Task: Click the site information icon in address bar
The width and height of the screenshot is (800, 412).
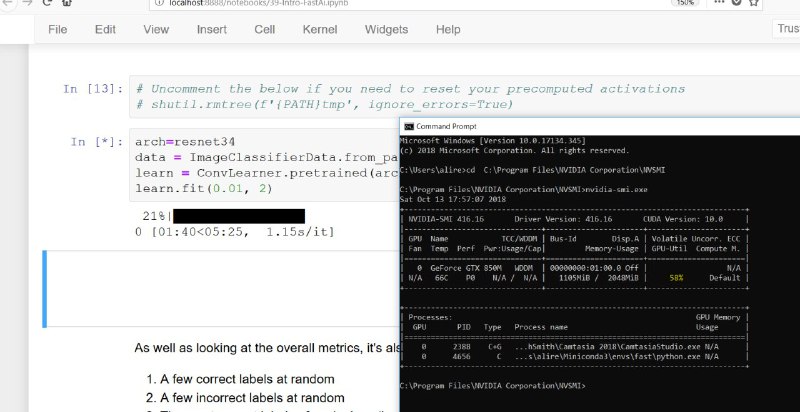Action: click(159, 3)
